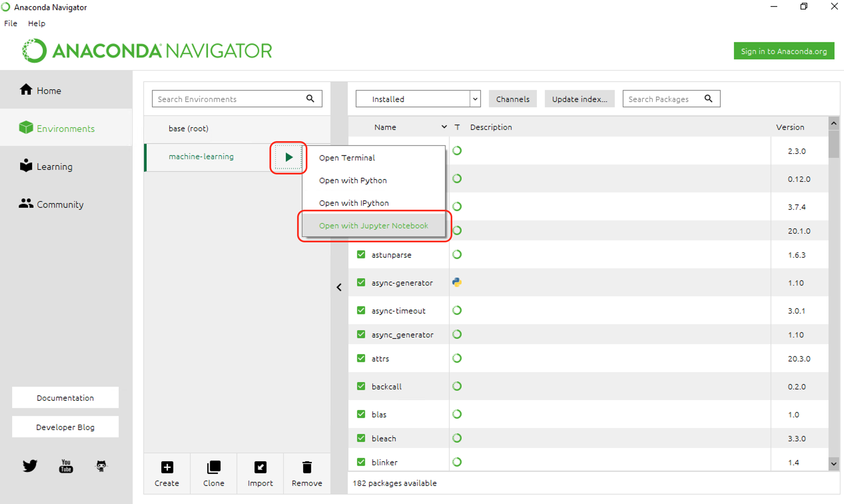The height and width of the screenshot is (504, 844).
Task: Click the conda type icon for astunparse
Action: [457, 254]
